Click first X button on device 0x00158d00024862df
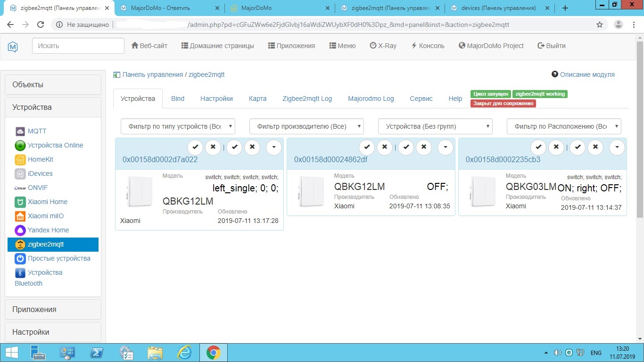 tap(385, 147)
